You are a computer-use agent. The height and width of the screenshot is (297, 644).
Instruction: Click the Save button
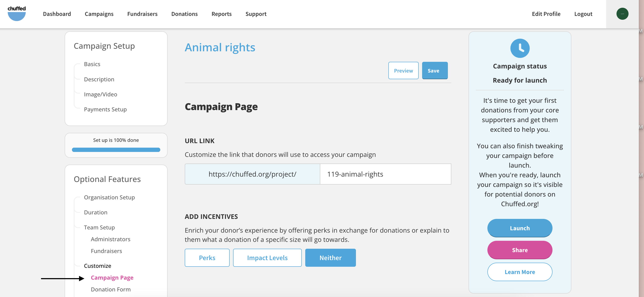tap(435, 70)
